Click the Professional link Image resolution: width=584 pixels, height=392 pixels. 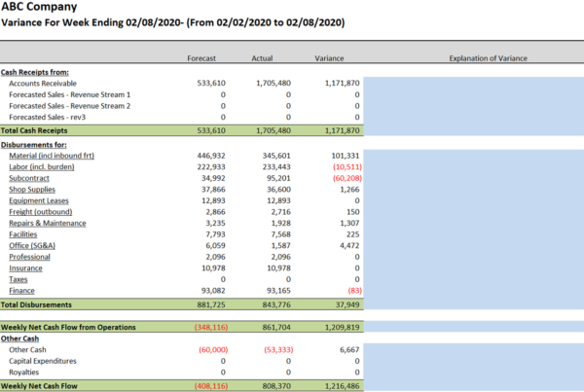click(29, 257)
